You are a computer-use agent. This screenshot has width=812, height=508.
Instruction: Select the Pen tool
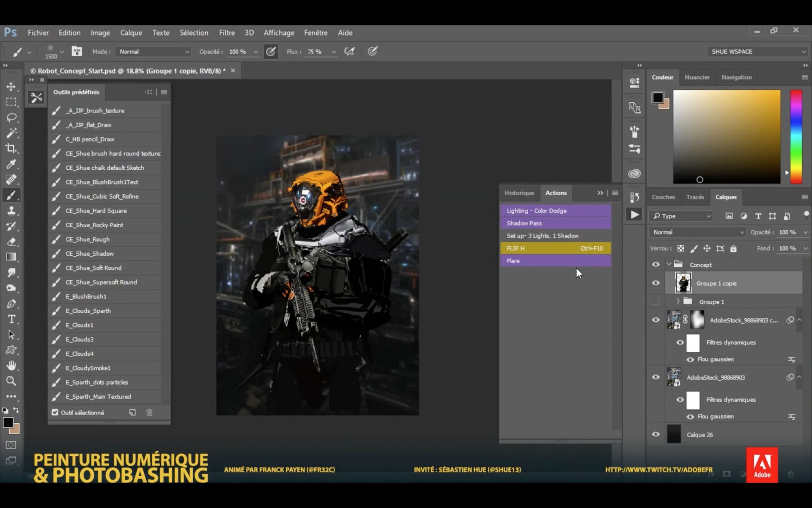[11, 304]
